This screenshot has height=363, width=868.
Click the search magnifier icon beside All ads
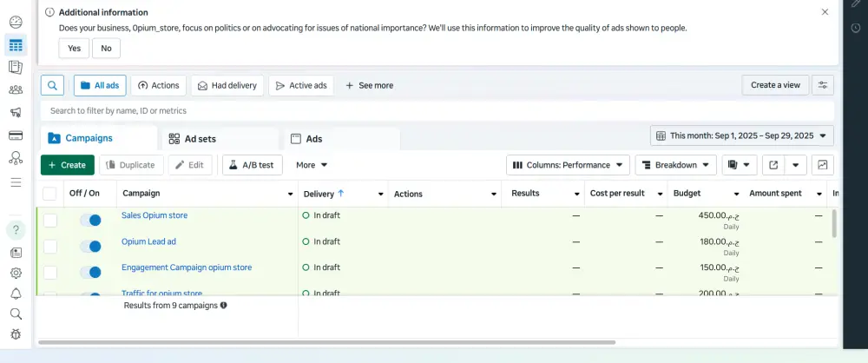52,85
